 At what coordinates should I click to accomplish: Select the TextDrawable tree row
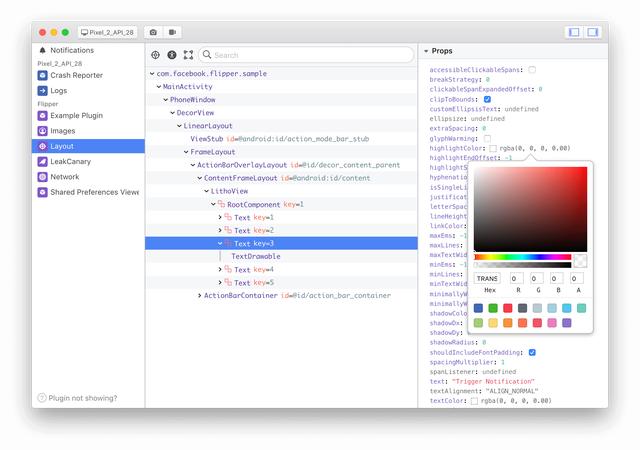pyautogui.click(x=281, y=256)
